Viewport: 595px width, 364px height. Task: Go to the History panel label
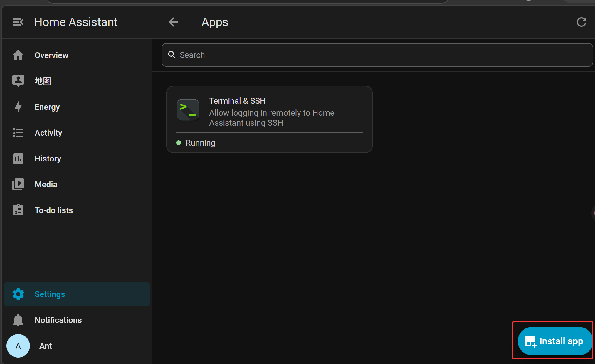48,159
